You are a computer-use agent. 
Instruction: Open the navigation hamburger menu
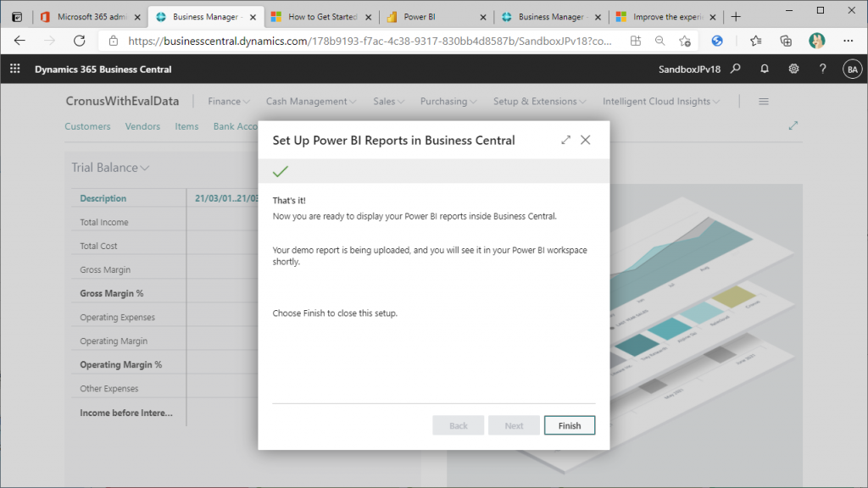point(764,102)
